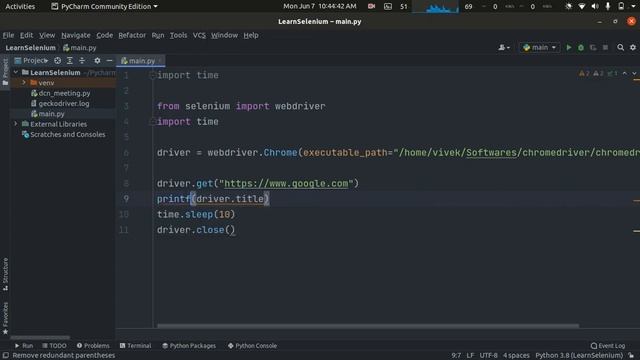Screen dimensions: 640x360
Task: Click main.py breadcrumb in navigation bar
Action: point(80,48)
